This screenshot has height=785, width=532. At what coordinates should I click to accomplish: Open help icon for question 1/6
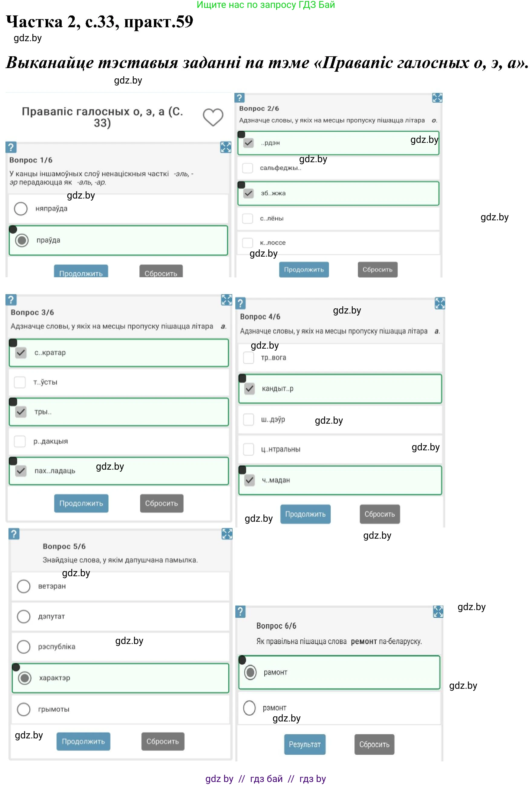click(x=11, y=147)
